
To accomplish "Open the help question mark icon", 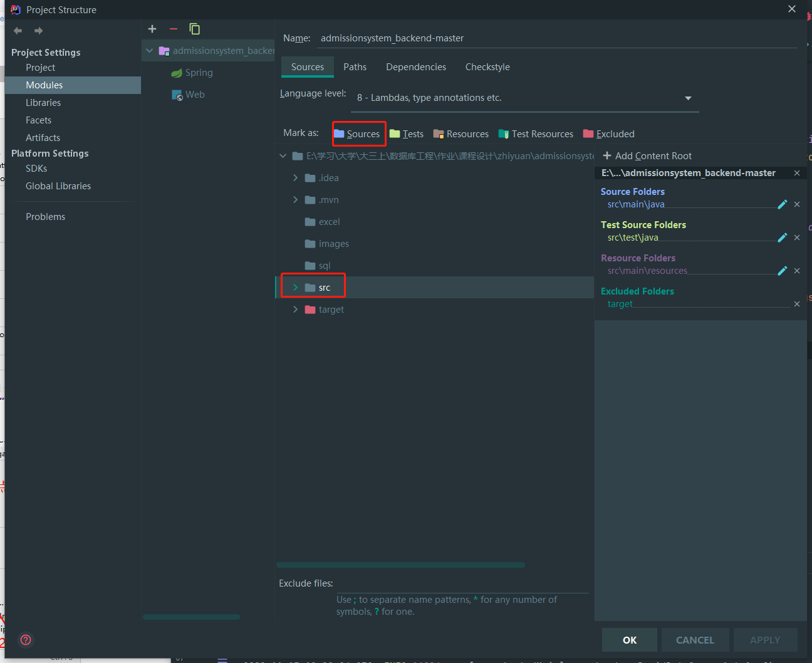I will (26, 640).
